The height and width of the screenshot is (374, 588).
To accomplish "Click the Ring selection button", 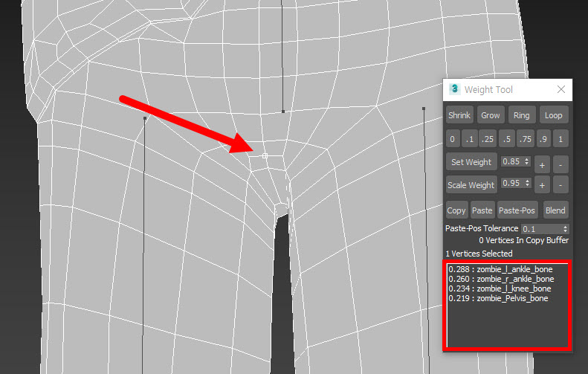I will [522, 115].
